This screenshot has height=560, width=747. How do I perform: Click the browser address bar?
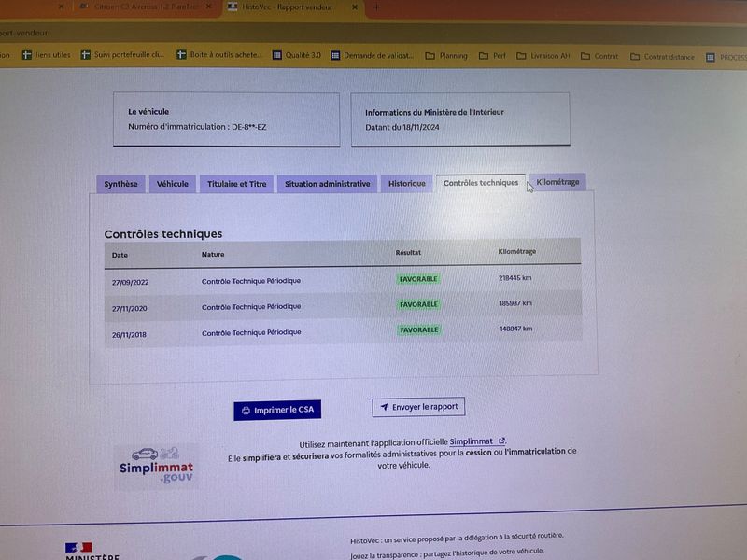(x=373, y=33)
